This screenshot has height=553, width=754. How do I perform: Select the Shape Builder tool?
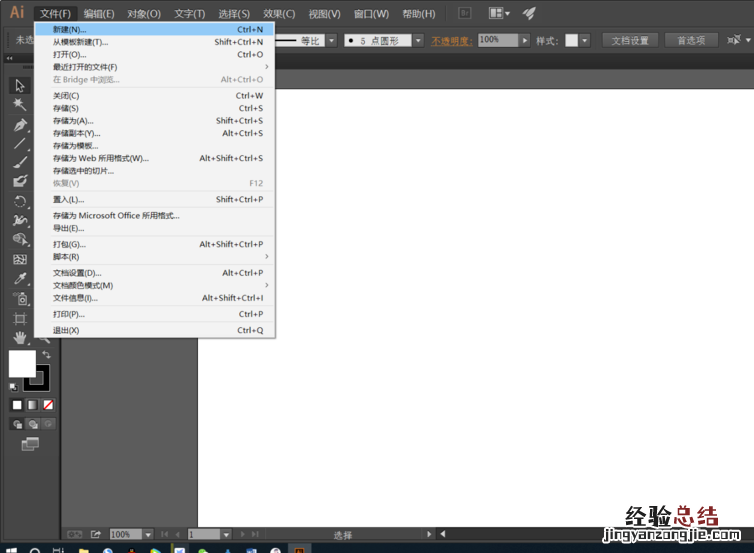pos(20,239)
